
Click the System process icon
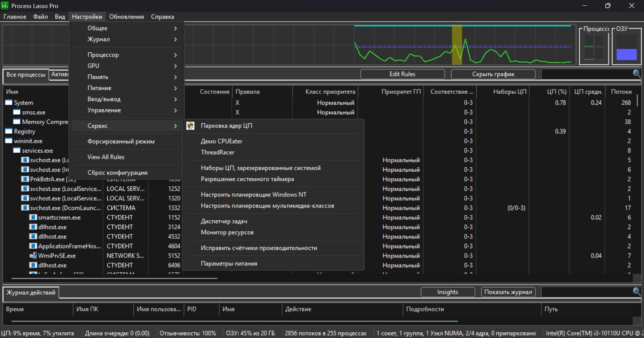coord(9,103)
